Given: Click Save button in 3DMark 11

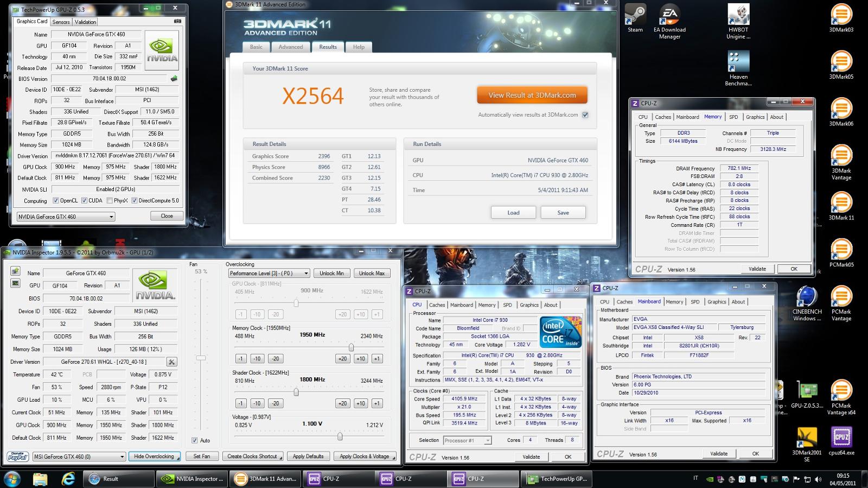Looking at the screenshot, I should point(563,213).
